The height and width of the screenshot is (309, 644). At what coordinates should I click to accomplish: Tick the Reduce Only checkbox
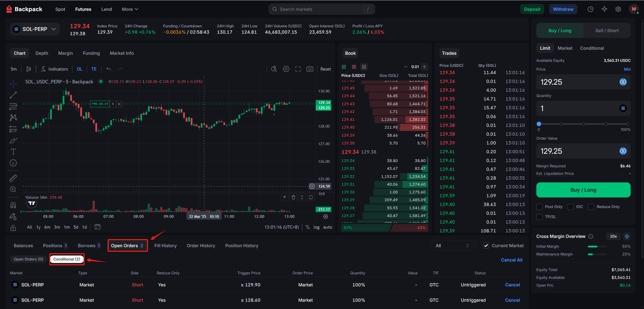(591, 207)
